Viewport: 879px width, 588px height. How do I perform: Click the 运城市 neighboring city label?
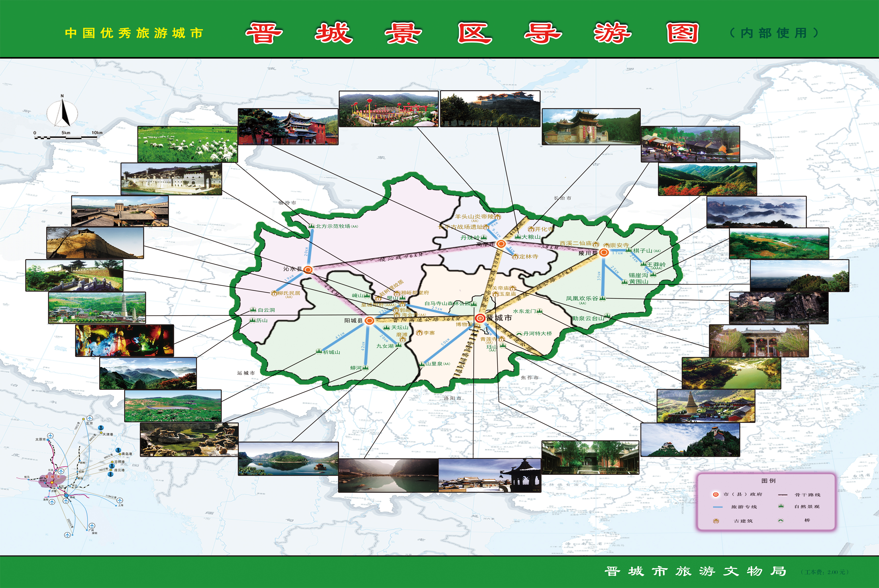pos(246,373)
